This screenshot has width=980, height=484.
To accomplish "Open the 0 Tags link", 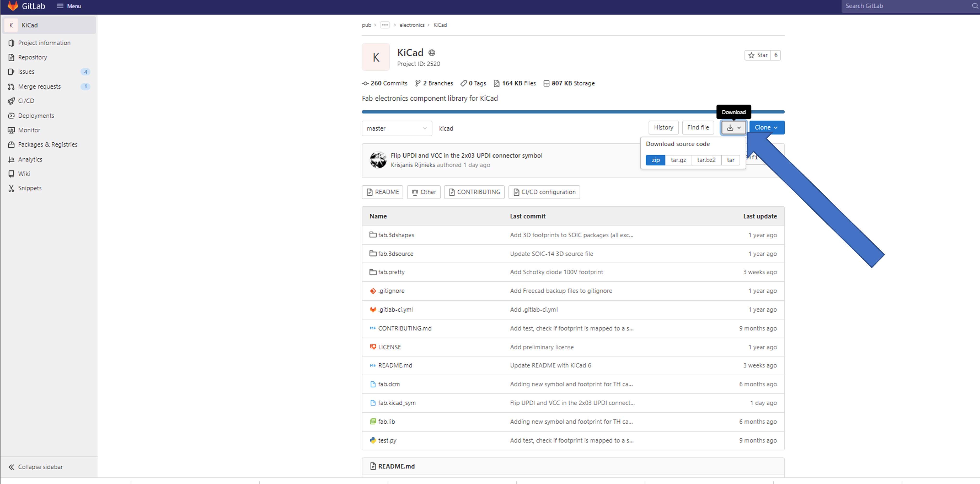I will 473,83.
